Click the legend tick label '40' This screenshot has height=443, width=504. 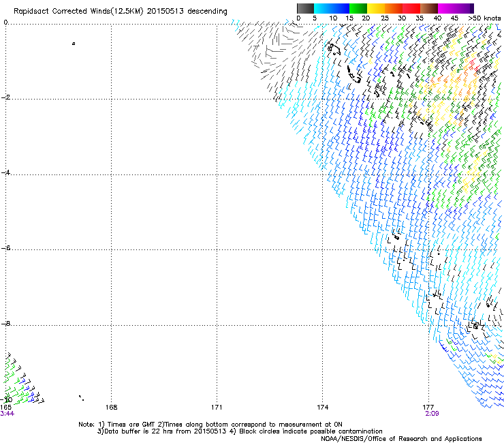point(437,18)
